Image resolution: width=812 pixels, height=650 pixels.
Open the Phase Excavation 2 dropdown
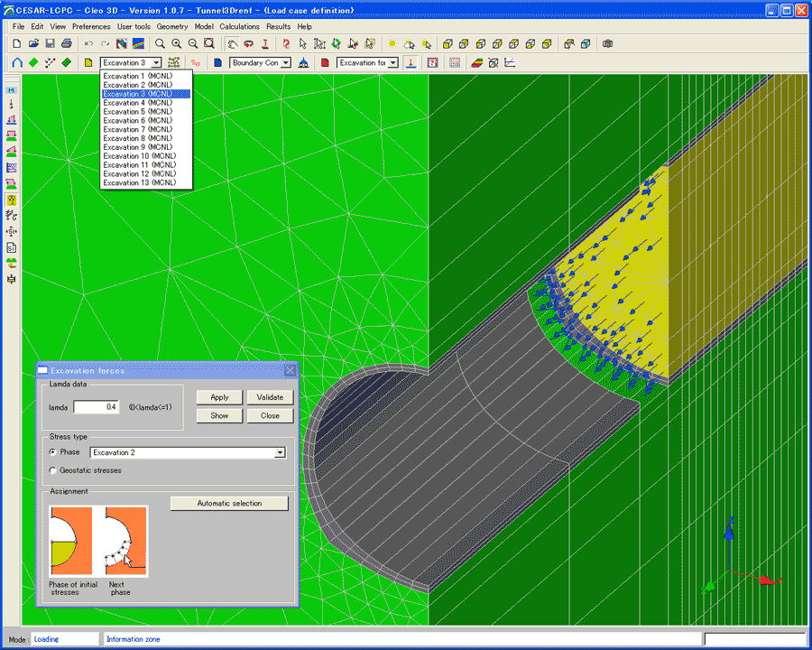click(280, 452)
